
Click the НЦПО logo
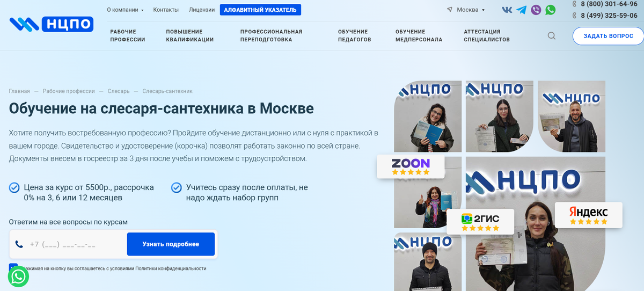52,24
